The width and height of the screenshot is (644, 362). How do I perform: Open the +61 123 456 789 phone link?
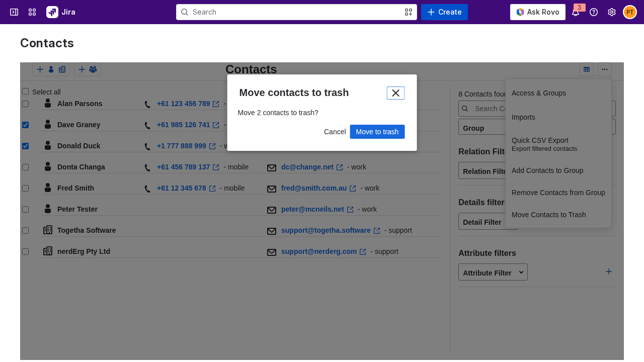[184, 104]
